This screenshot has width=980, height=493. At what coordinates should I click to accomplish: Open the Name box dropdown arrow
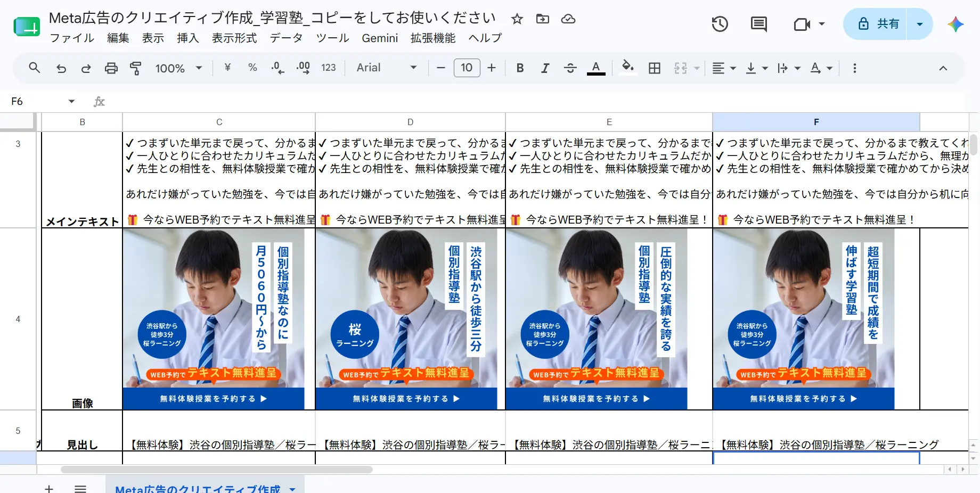pyautogui.click(x=71, y=101)
